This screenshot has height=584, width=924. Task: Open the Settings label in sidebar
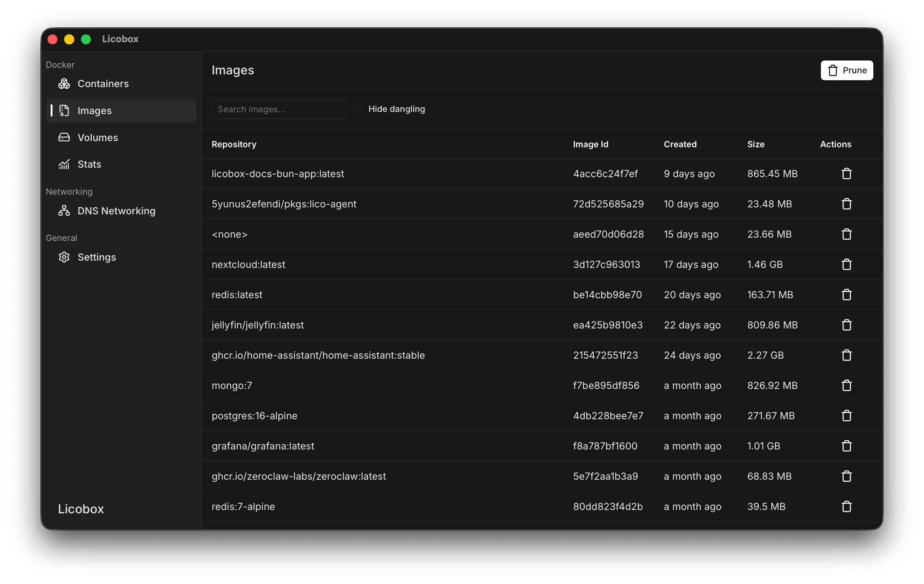tap(97, 257)
